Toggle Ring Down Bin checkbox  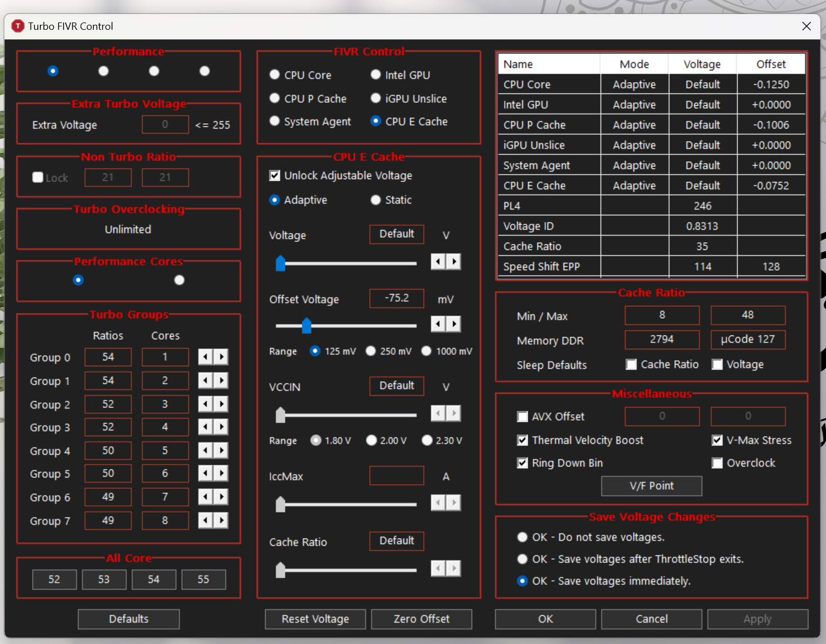coord(523,463)
